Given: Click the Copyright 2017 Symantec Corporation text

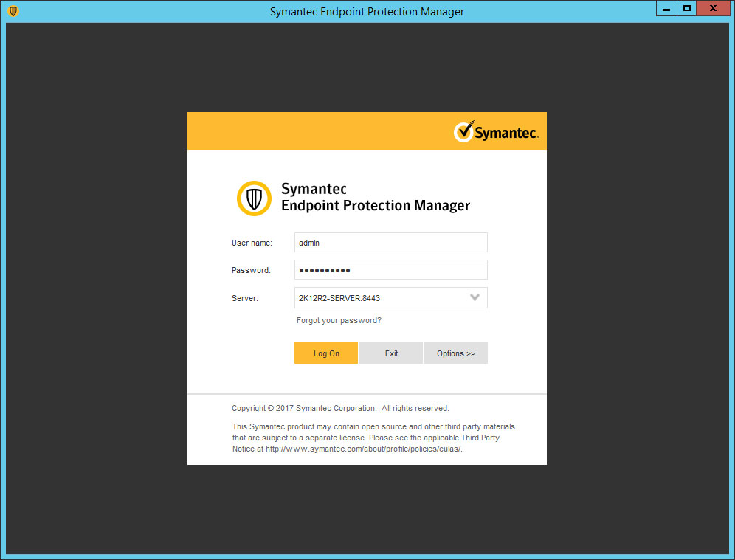Looking at the screenshot, I should (340, 408).
